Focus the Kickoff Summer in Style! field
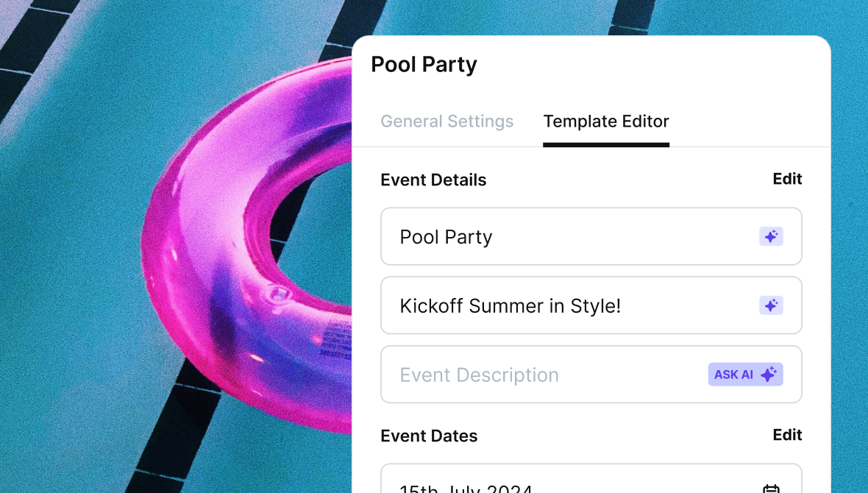868x493 pixels. click(591, 305)
